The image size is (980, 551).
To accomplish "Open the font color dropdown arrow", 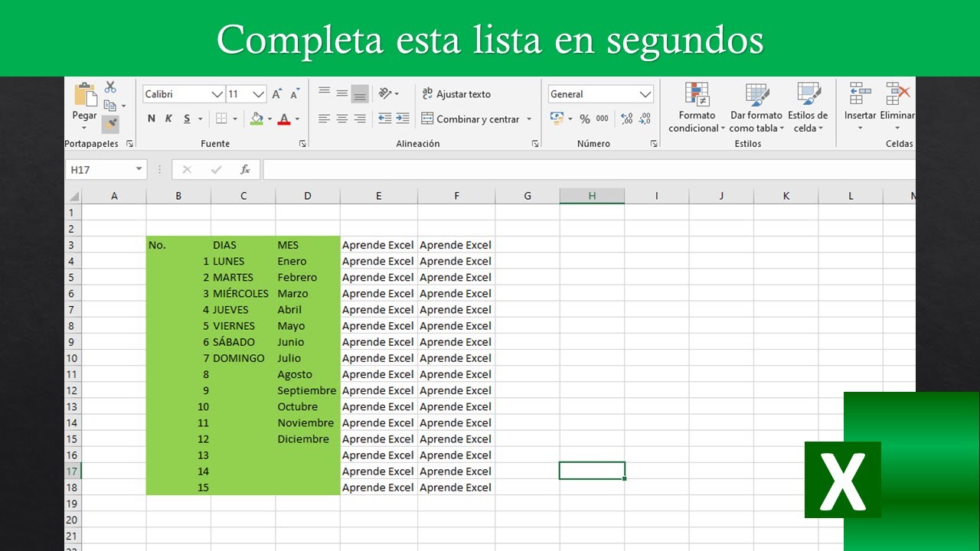I will (x=297, y=119).
